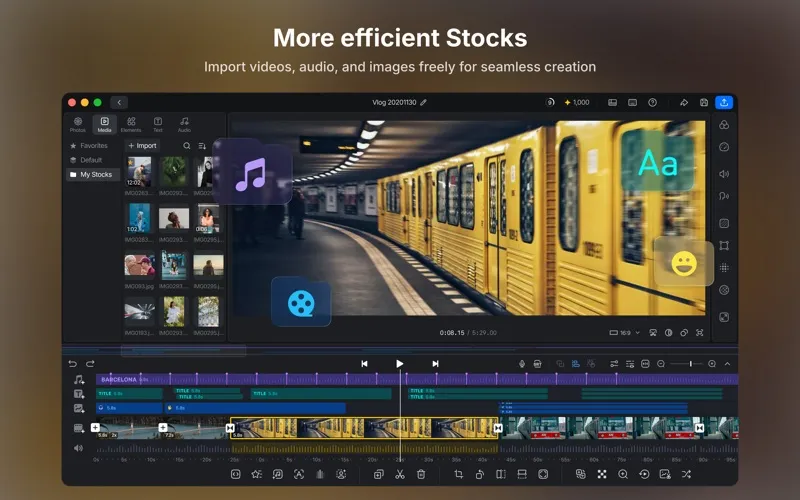The width and height of the screenshot is (800, 500).
Task: Open layout panel icon in title bar
Action: tap(612, 103)
